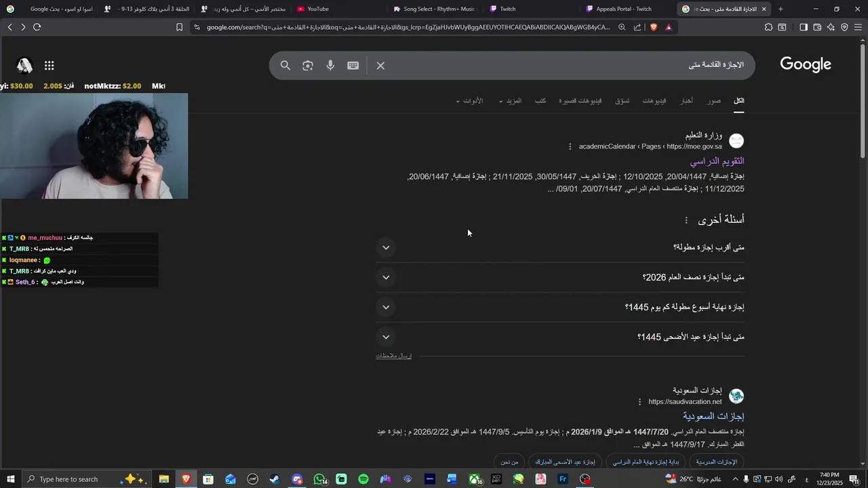Switch to Song Select - Rhythm+ Music tab

(x=434, y=9)
